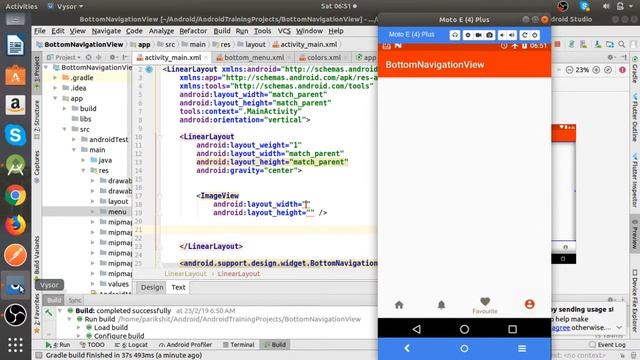Image resolution: width=640 pixels, height=360 pixels.
Task: Click the Flutter Inspector side tab
Action: (635, 180)
